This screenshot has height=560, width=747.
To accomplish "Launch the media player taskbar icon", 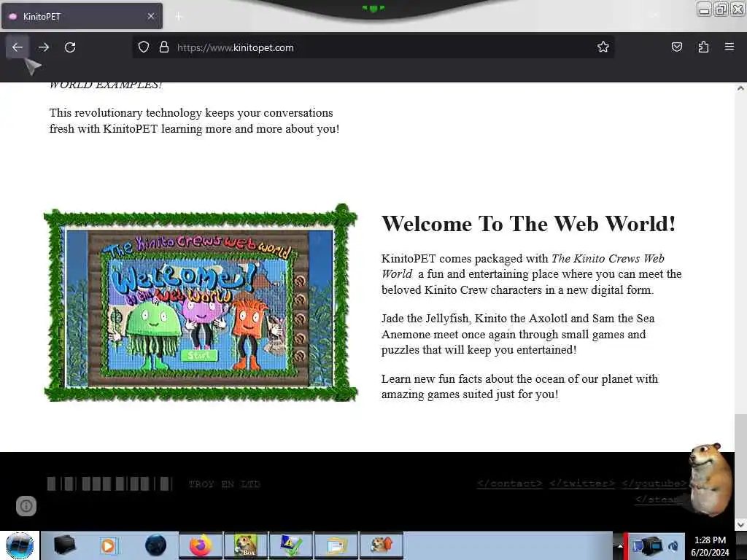I will 108,545.
